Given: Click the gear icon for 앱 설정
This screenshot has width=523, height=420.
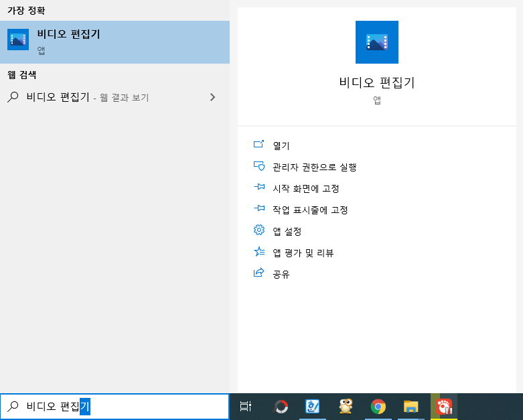Looking at the screenshot, I should [259, 230].
